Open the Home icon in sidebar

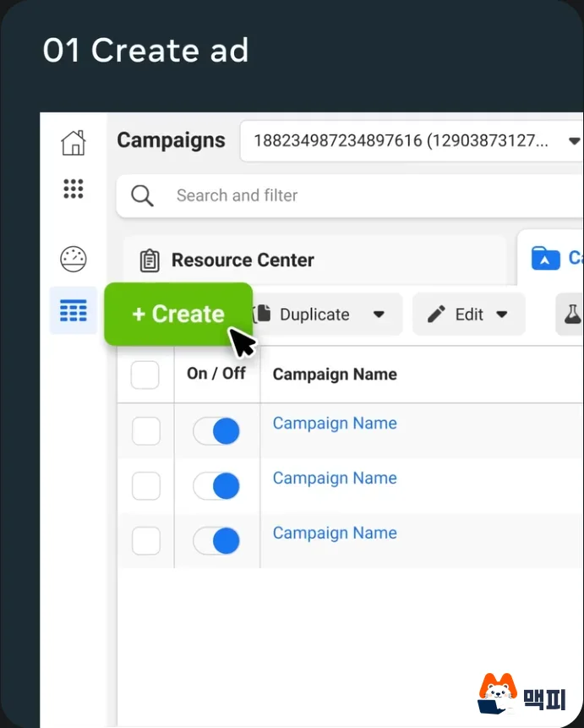74,143
